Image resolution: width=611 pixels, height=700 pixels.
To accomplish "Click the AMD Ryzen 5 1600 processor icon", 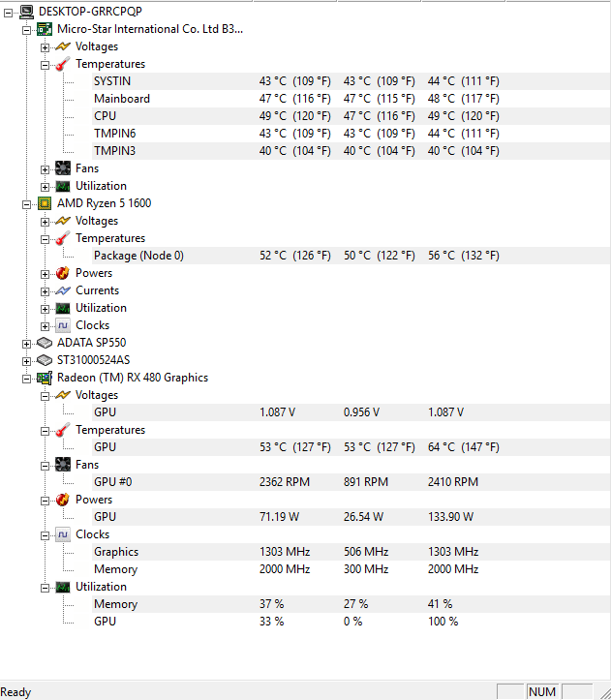I will (45, 203).
